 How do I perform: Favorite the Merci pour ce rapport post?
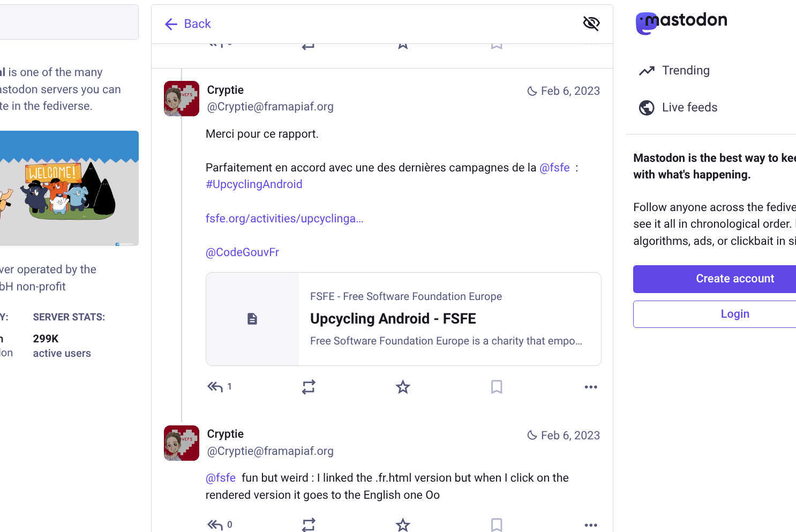coord(403,387)
